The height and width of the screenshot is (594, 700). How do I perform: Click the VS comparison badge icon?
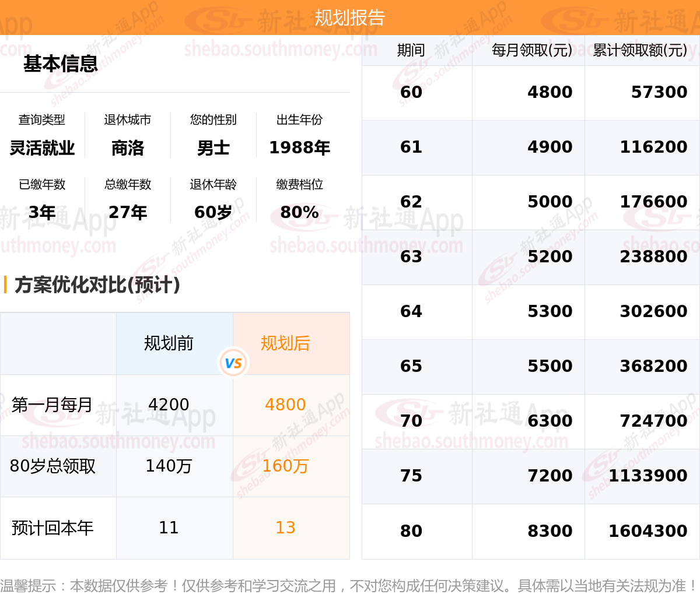[233, 363]
